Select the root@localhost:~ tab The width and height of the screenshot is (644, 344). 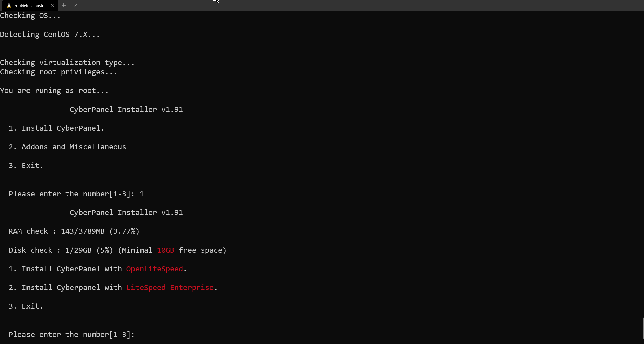click(x=30, y=5)
